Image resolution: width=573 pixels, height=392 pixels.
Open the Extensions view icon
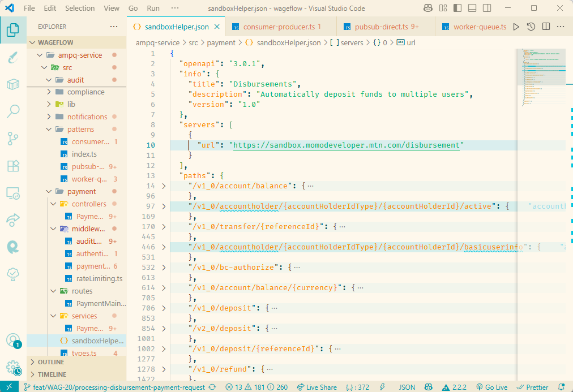coord(13,166)
